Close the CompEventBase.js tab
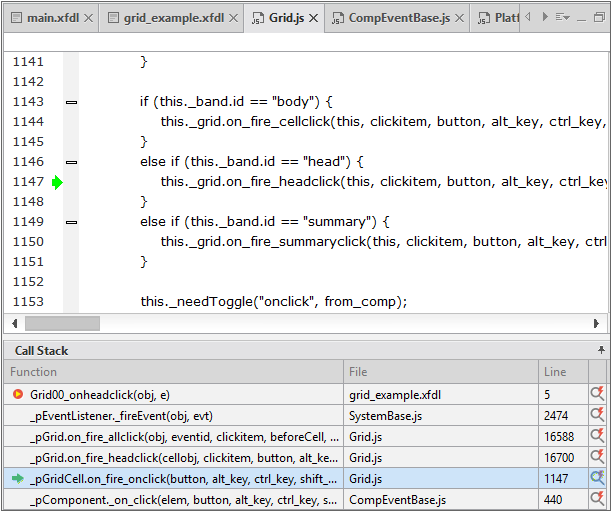The height and width of the screenshot is (511, 611). (x=458, y=18)
